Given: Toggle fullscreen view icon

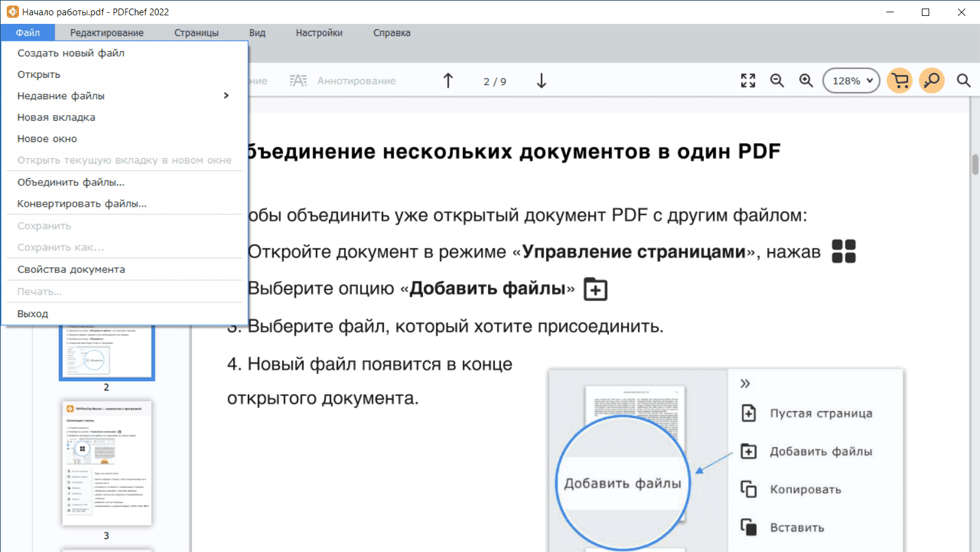Looking at the screenshot, I should [748, 81].
